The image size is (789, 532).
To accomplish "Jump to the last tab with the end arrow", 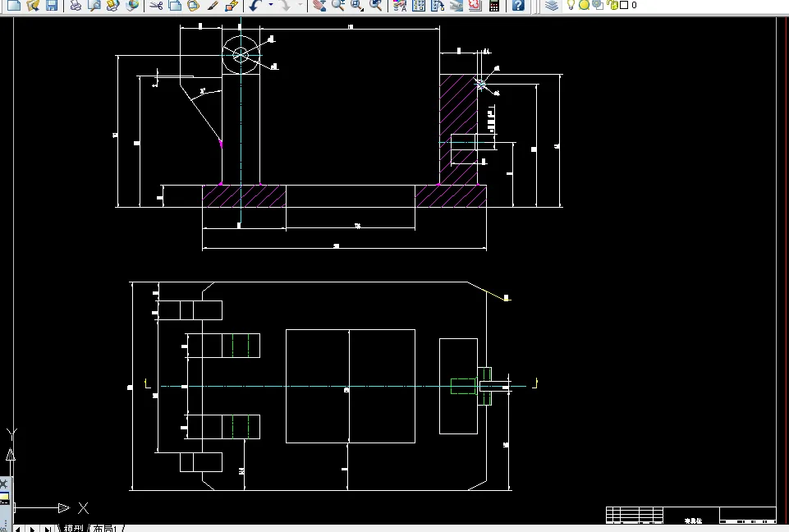I will click(x=48, y=529).
